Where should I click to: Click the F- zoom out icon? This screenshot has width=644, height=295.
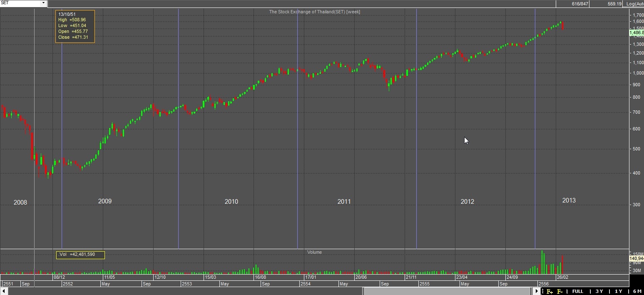(560, 291)
